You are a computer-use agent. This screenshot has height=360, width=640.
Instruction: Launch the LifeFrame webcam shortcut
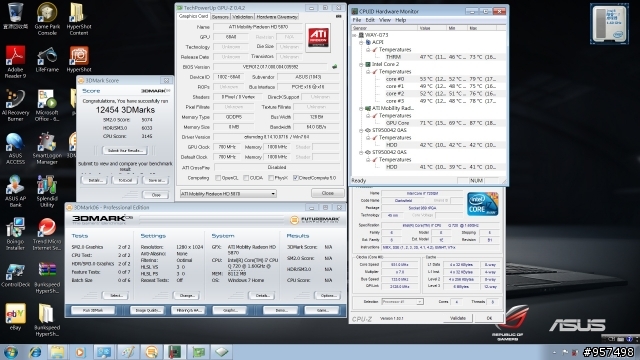(47, 60)
